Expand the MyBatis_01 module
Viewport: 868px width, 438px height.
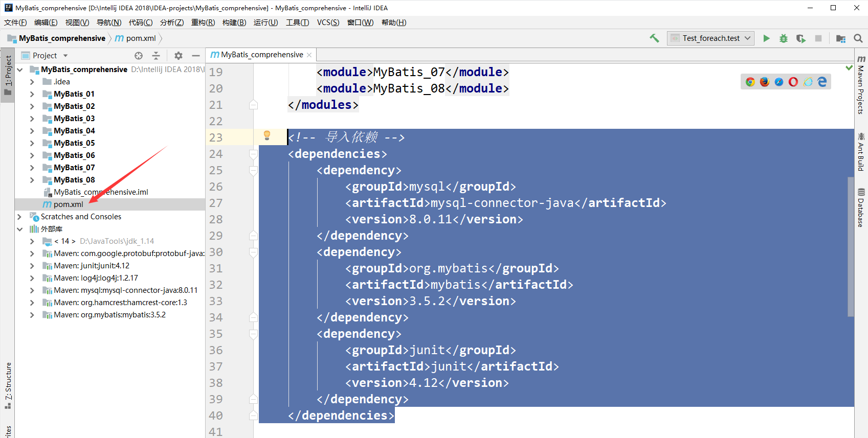32,94
